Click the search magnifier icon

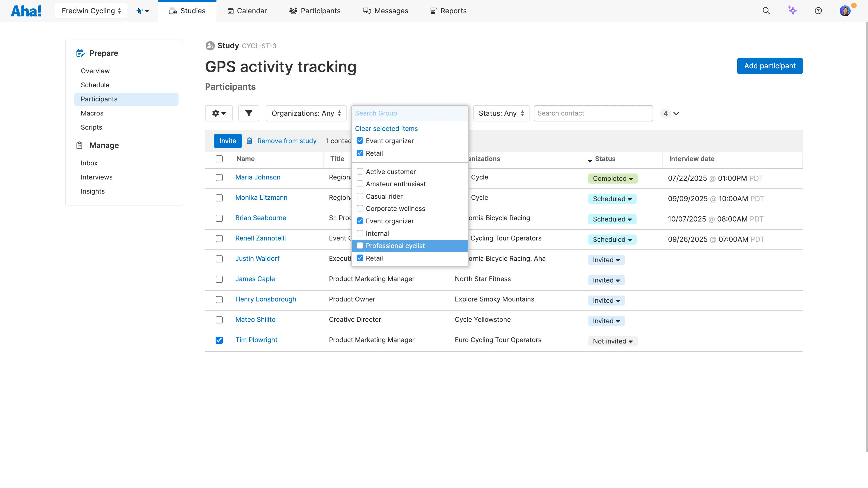tap(766, 11)
